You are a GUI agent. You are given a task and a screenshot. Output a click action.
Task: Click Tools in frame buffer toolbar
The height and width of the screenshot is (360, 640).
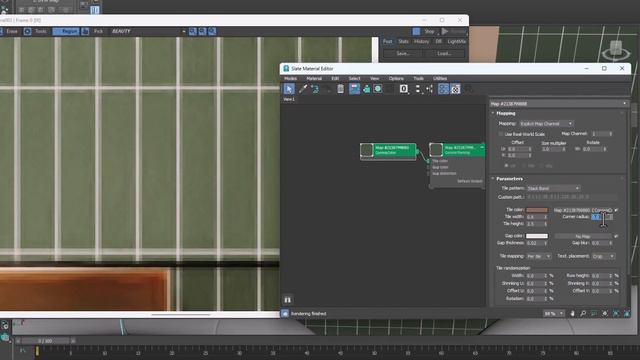tap(40, 31)
